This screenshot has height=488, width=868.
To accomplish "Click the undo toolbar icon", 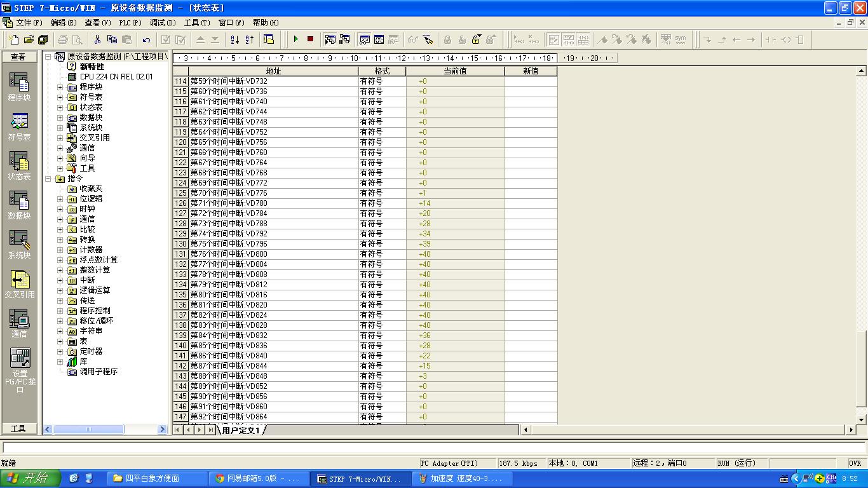I will tap(146, 39).
